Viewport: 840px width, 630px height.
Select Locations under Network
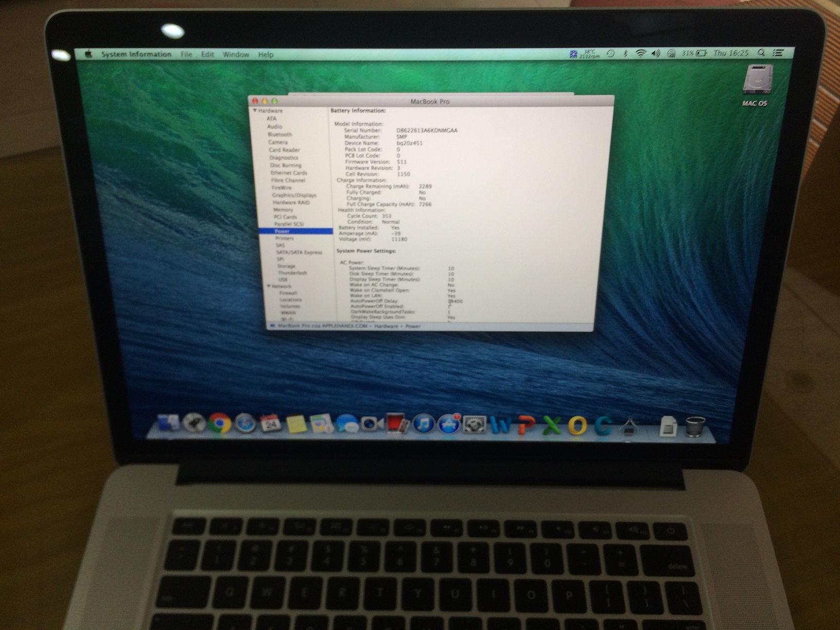click(x=291, y=300)
